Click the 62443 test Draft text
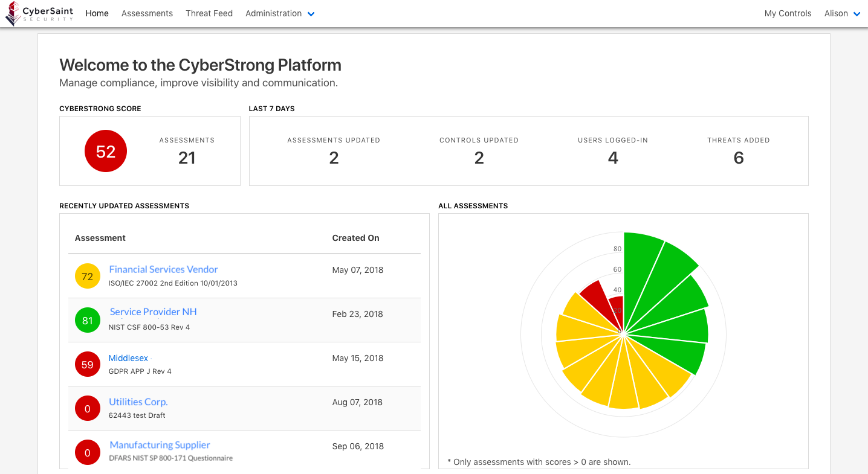Screen dimensions: 868x474 point(137,415)
